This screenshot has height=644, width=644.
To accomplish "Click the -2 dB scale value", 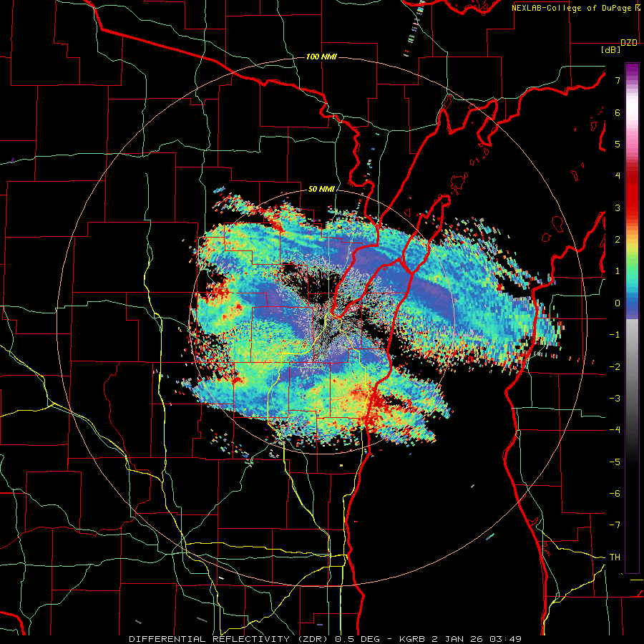I will coord(615,367).
